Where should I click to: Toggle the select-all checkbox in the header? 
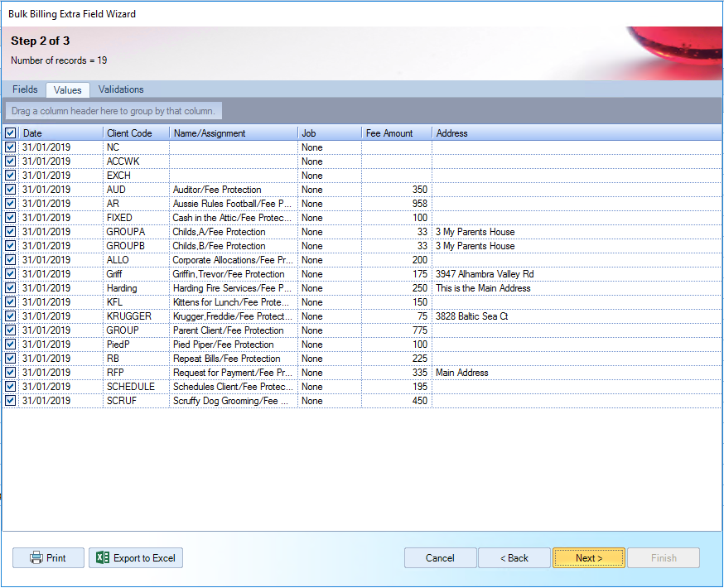(10, 133)
